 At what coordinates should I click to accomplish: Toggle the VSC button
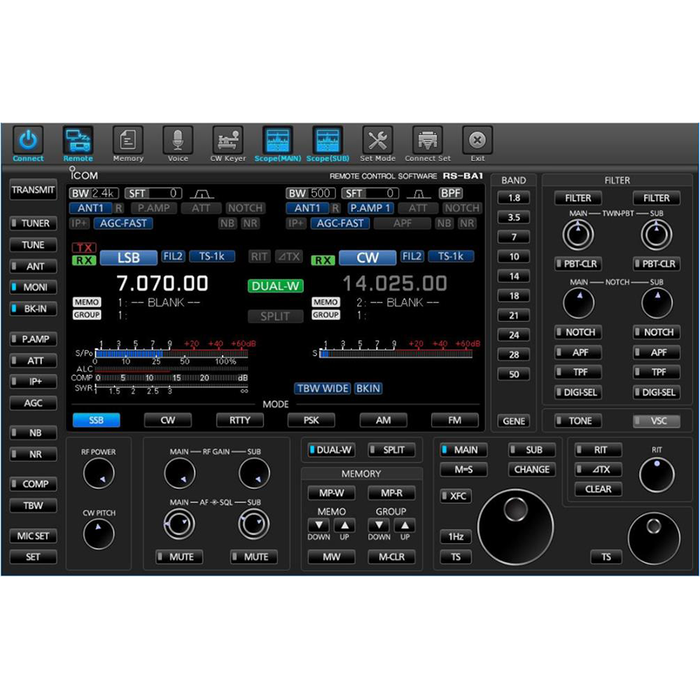tap(657, 421)
